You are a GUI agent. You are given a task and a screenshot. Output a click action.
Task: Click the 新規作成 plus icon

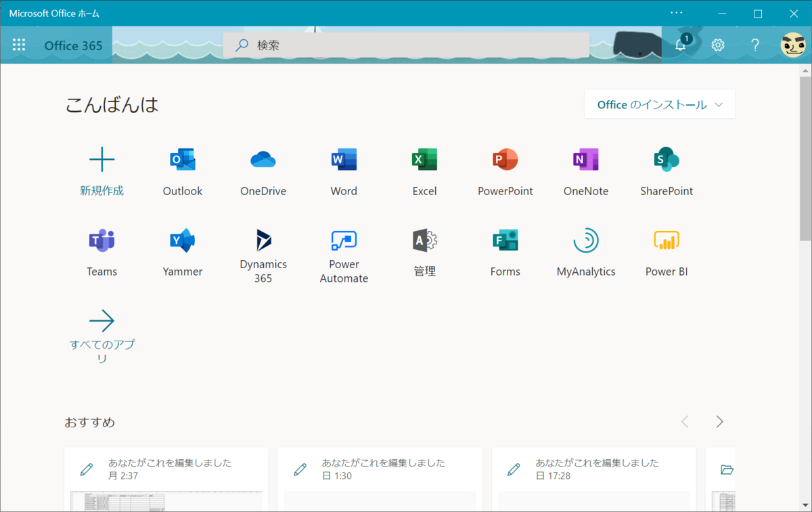click(102, 161)
